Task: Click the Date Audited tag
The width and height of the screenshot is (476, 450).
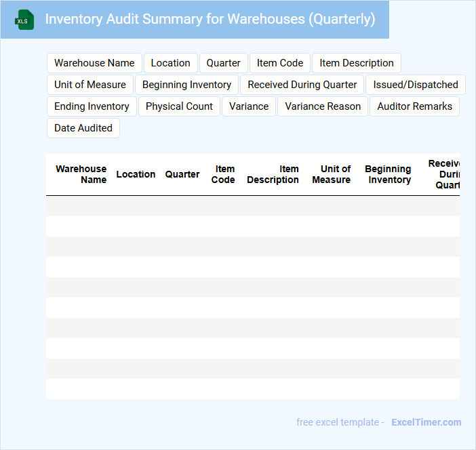Action: click(83, 128)
